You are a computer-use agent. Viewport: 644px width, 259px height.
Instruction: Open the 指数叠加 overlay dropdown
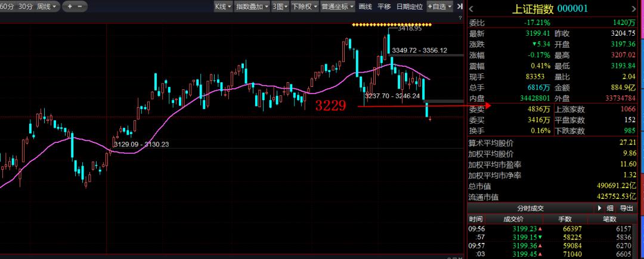pos(252,6)
